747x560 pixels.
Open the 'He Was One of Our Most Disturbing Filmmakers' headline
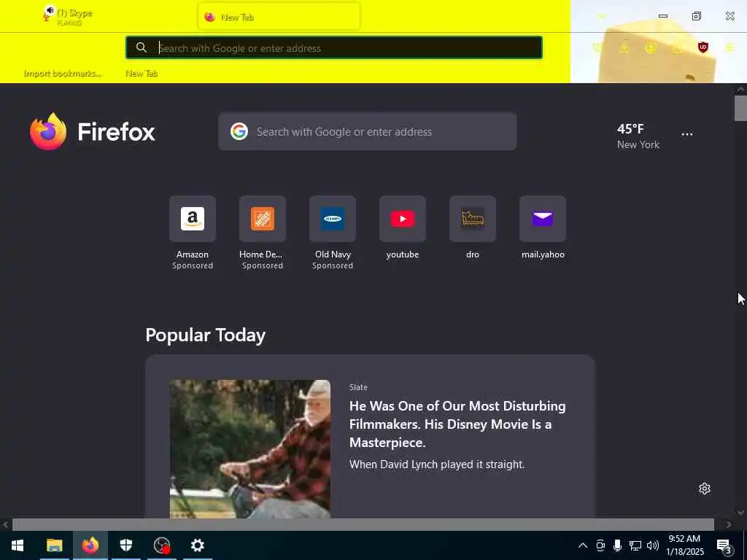[x=457, y=424]
